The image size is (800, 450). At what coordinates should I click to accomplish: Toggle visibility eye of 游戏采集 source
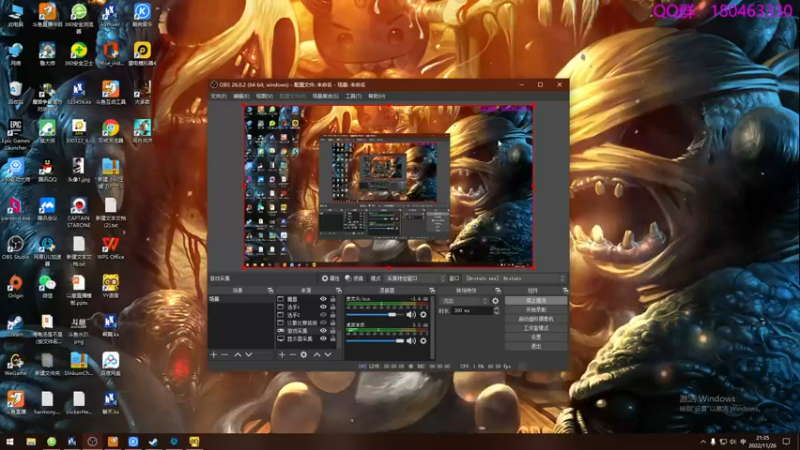(x=323, y=331)
